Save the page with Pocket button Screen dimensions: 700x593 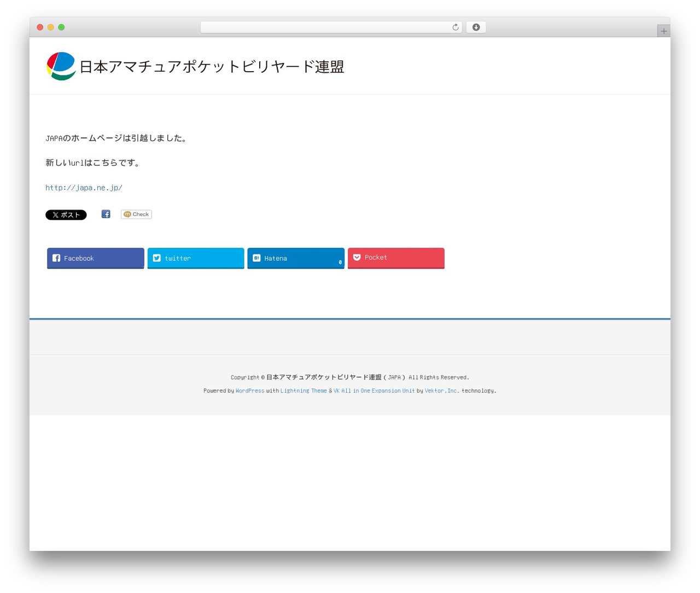click(x=396, y=258)
